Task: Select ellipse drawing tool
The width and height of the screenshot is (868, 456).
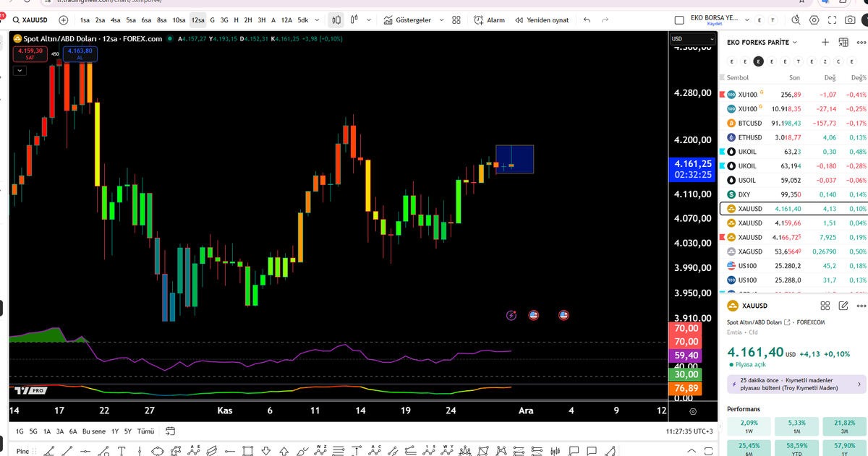Action: (x=158, y=451)
